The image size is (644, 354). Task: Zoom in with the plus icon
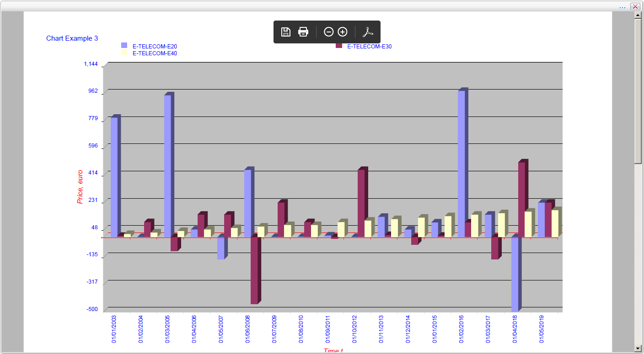pyautogui.click(x=343, y=32)
